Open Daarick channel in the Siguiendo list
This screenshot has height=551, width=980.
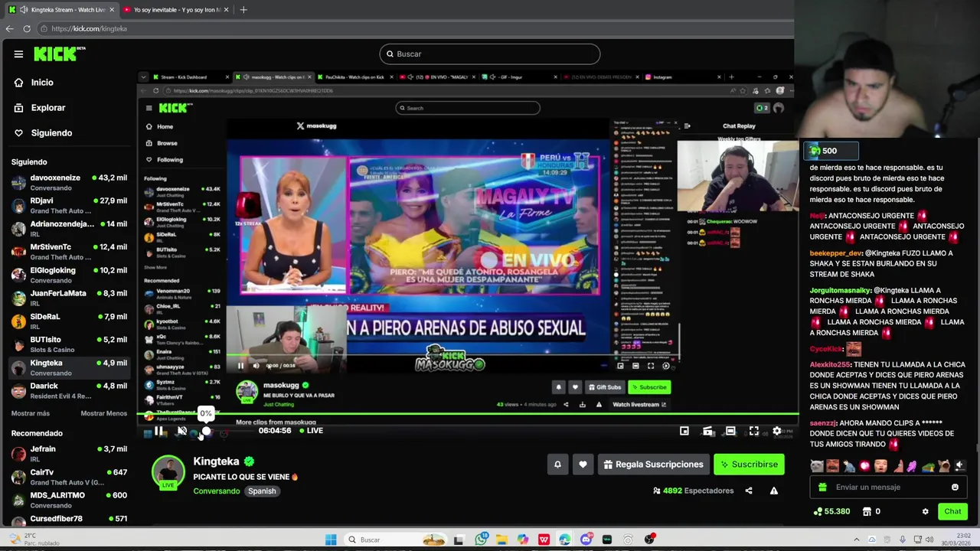[x=69, y=390]
